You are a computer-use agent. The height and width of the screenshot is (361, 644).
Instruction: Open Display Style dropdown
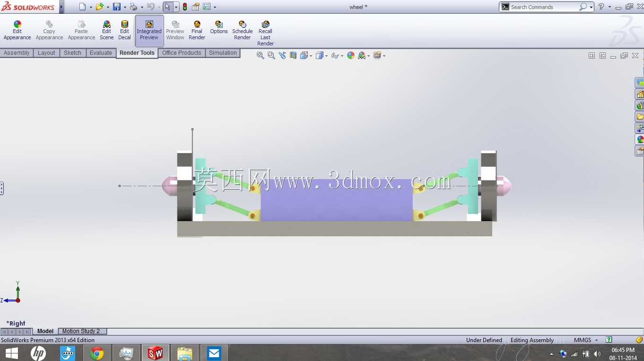(321, 55)
